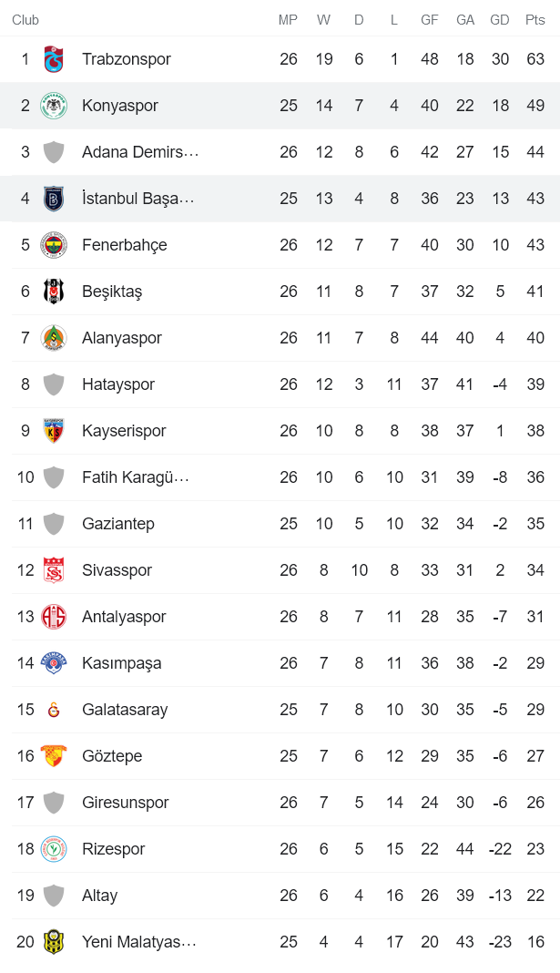Select the Galatasaray club badge

click(55, 710)
